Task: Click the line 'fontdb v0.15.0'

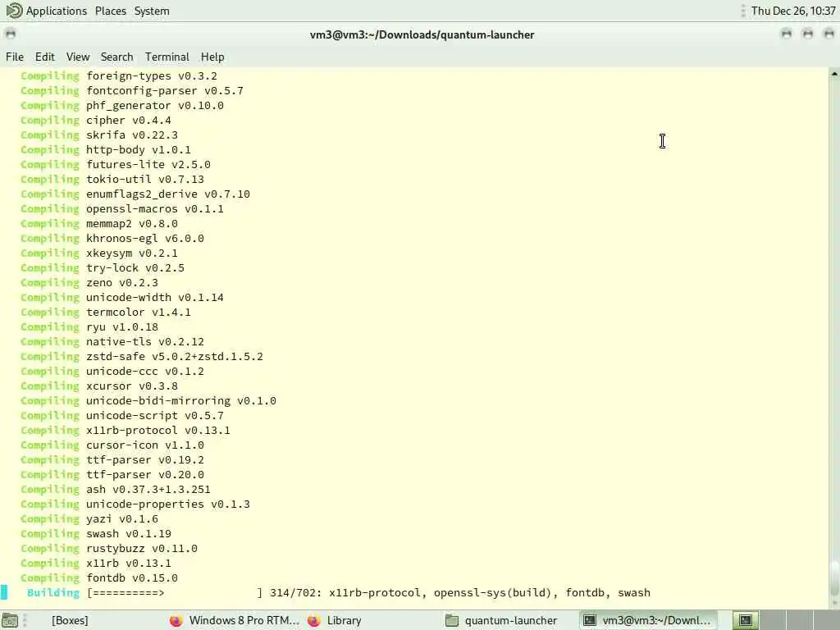Action: (x=132, y=578)
